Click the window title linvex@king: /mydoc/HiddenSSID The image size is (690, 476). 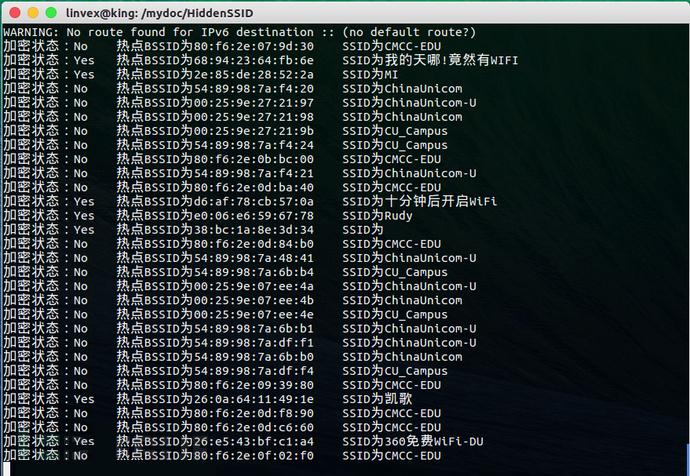(x=159, y=13)
